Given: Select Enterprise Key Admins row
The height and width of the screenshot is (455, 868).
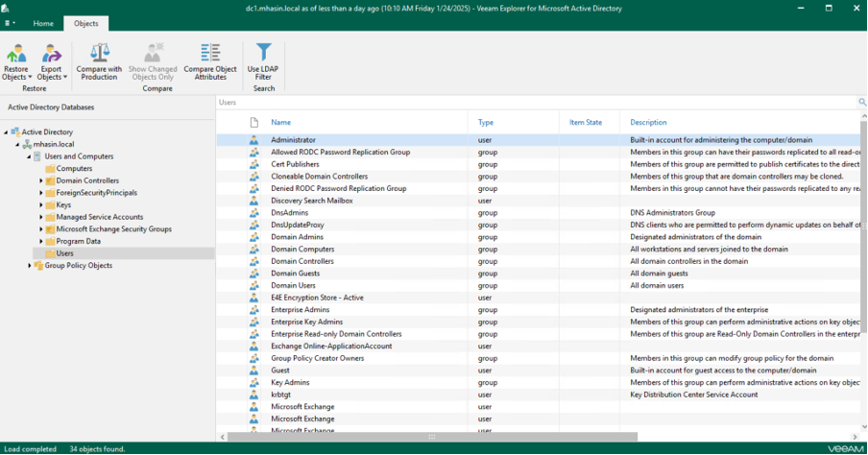Looking at the screenshot, I should tap(538, 322).
